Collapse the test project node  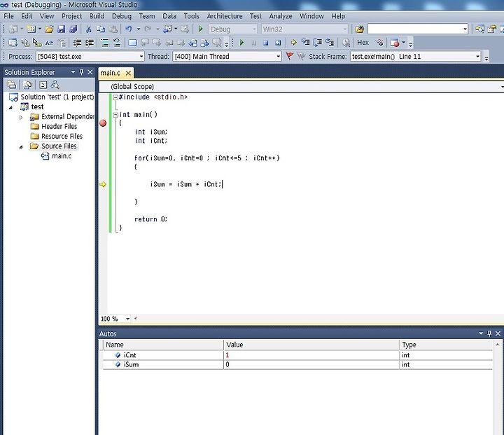tap(10, 107)
